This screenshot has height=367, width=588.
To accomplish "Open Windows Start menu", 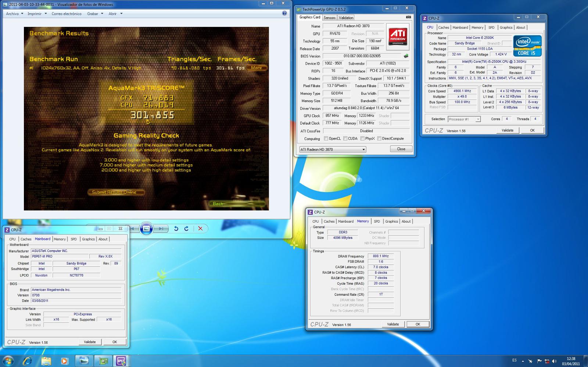I will click(x=8, y=361).
